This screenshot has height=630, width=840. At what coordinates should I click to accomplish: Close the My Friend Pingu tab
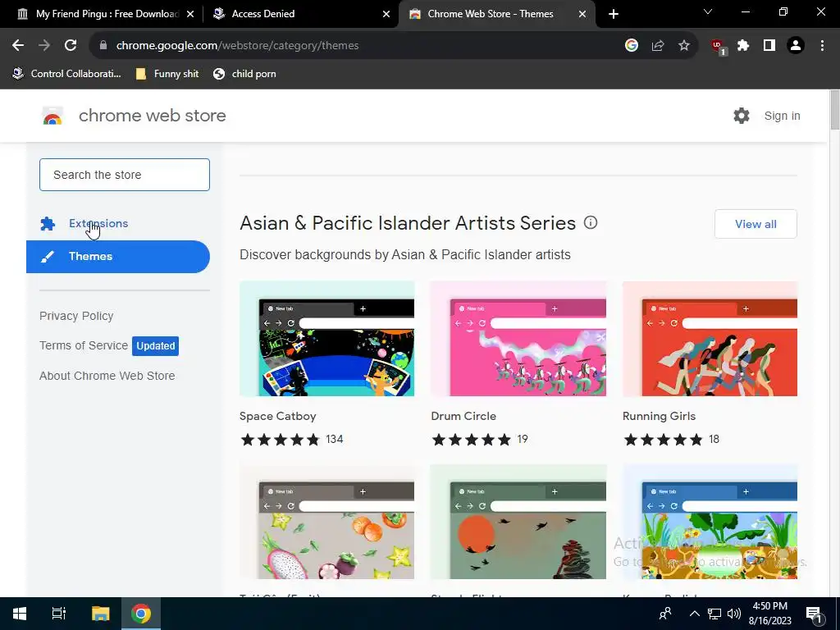[190, 14]
